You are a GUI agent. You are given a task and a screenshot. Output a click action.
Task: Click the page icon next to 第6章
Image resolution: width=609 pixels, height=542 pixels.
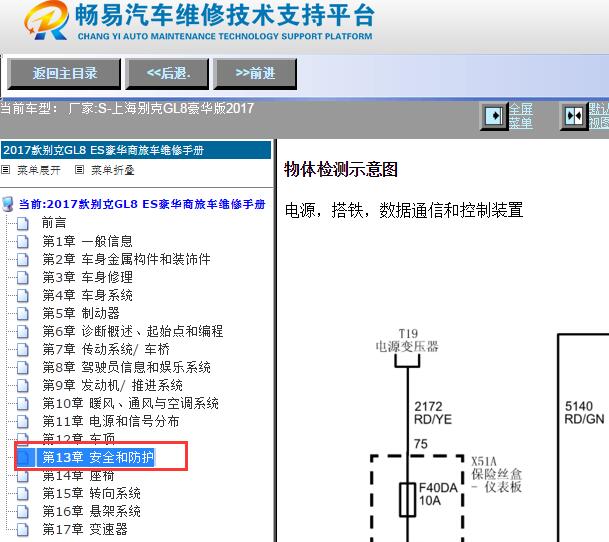click(x=23, y=332)
